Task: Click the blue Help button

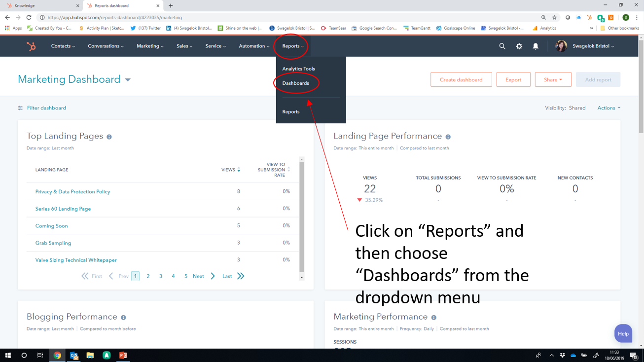Action: (623, 334)
